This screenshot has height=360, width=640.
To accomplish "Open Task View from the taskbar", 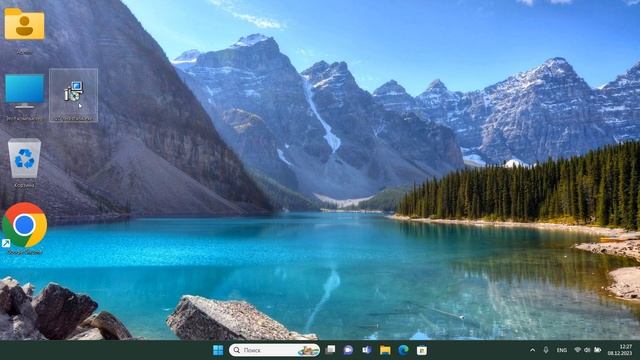I will pyautogui.click(x=330, y=350).
